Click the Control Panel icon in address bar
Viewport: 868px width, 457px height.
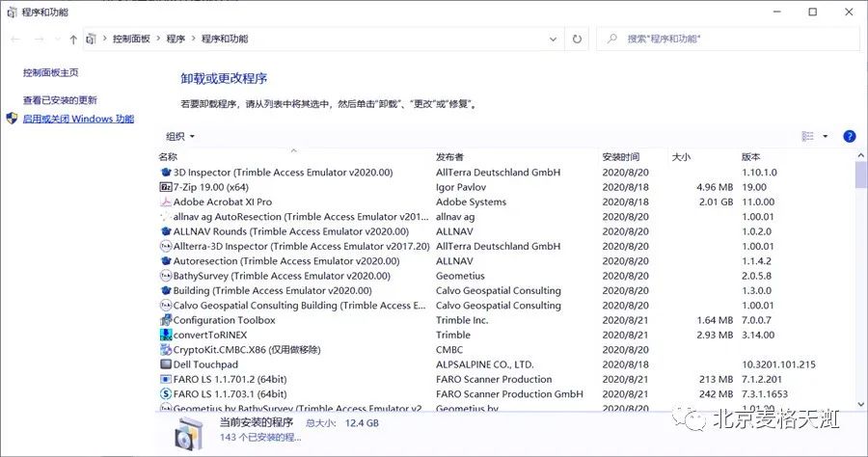point(92,39)
